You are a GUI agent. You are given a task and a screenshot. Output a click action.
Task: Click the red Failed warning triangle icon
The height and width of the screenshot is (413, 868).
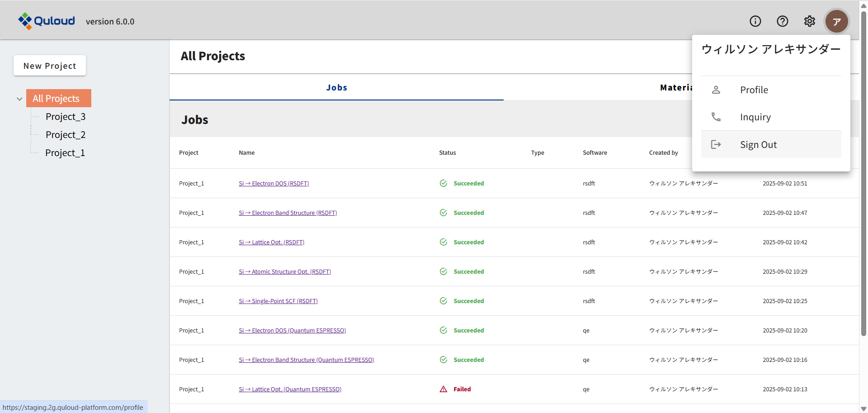443,389
